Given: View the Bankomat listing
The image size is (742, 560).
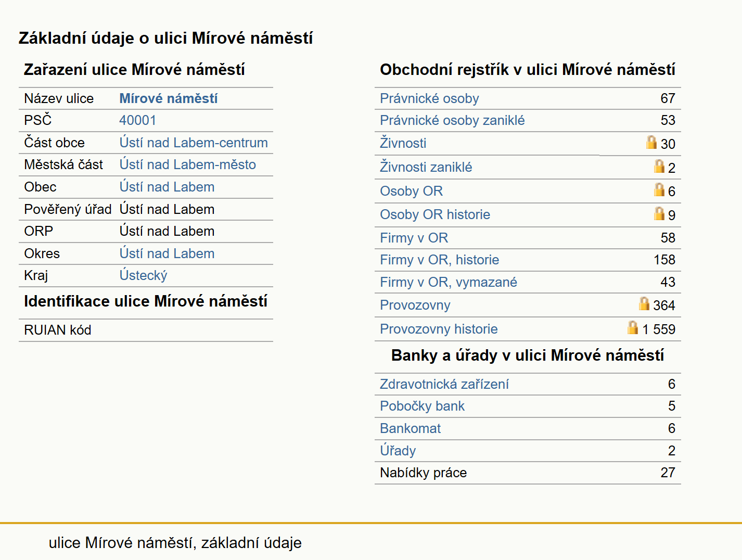Looking at the screenshot, I should click(x=410, y=428).
